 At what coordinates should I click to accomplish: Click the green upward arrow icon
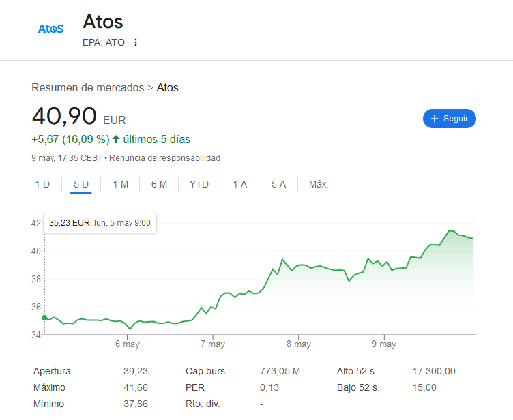coord(116,139)
